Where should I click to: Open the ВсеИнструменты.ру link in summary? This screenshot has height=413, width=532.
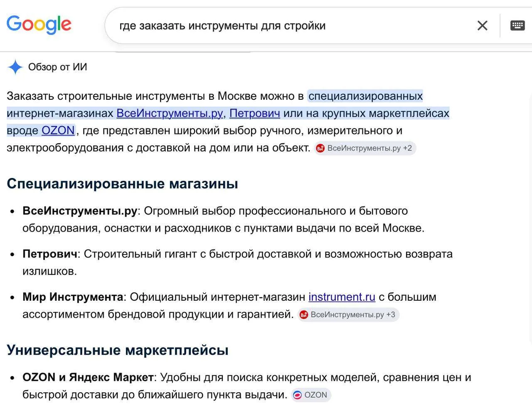click(170, 113)
